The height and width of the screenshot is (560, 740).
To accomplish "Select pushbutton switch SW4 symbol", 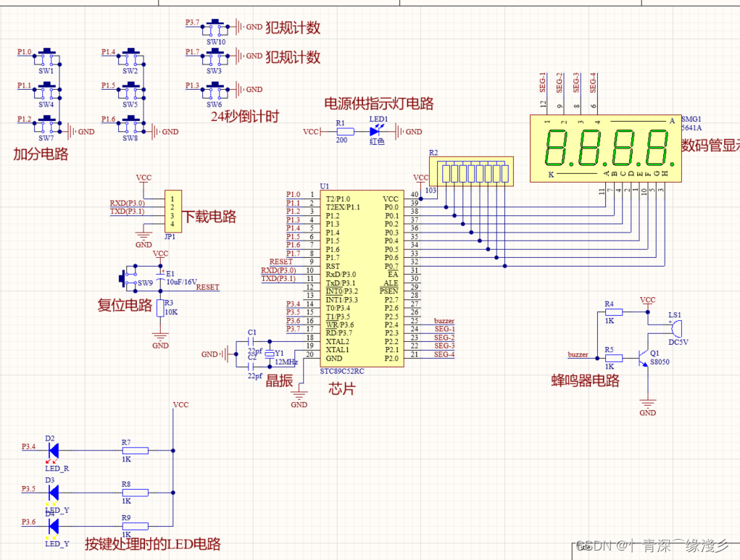I will pos(46,91).
